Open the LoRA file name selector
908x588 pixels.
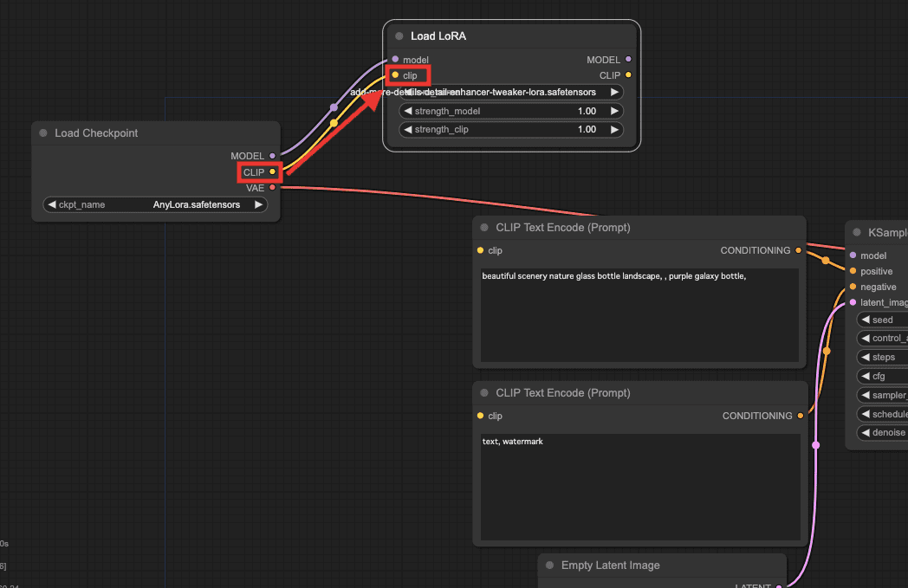511,92
